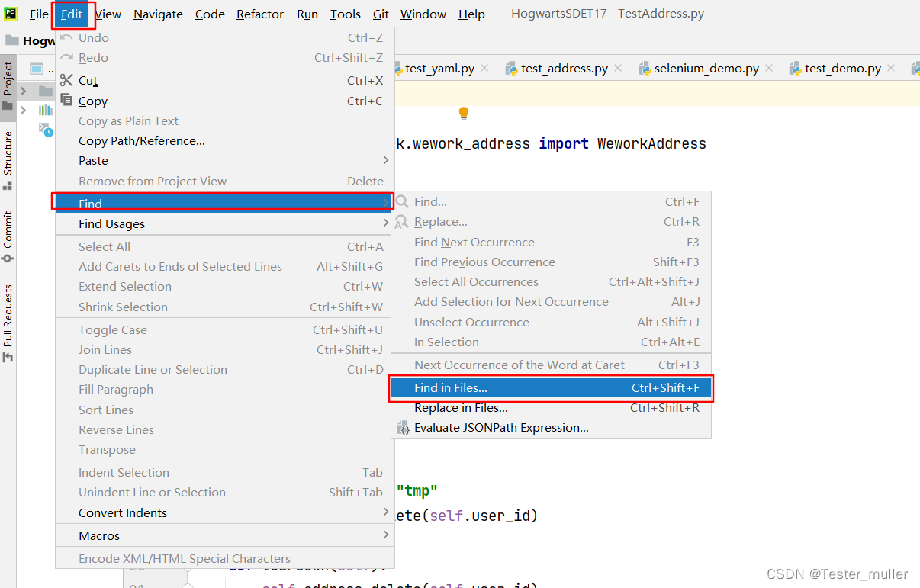Toggle the Pull Requests tool window
This screenshot has height=588, width=920.
(x=8, y=323)
